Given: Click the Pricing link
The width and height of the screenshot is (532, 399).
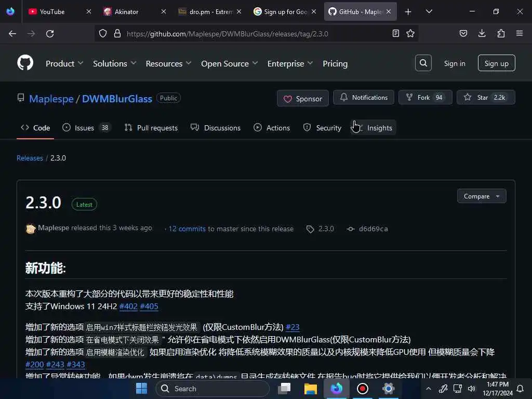Looking at the screenshot, I should click(335, 63).
